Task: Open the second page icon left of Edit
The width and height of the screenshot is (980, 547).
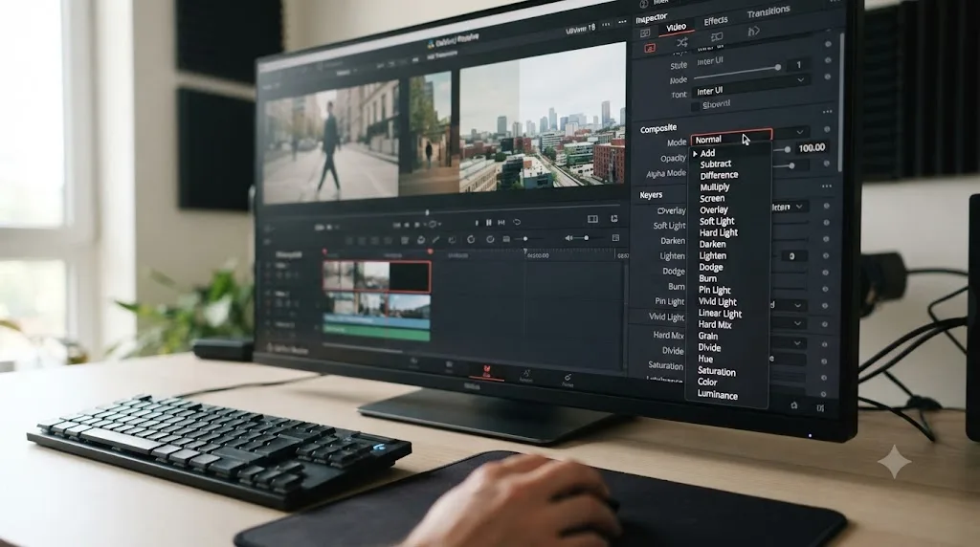Action: pyautogui.click(x=413, y=362)
